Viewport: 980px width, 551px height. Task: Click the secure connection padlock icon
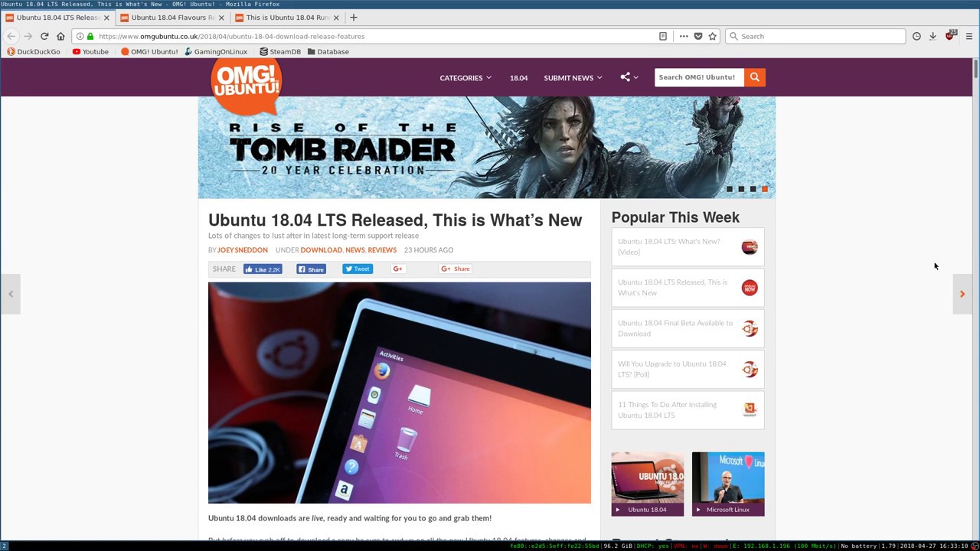tap(90, 36)
